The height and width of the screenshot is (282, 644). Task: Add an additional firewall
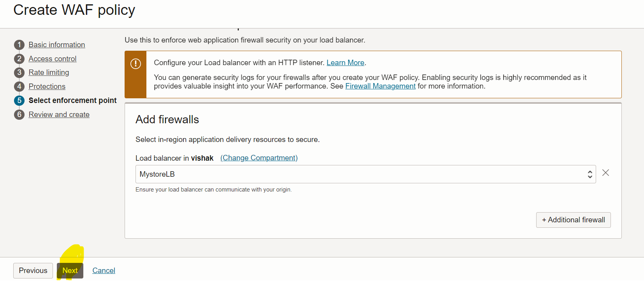coord(573,220)
